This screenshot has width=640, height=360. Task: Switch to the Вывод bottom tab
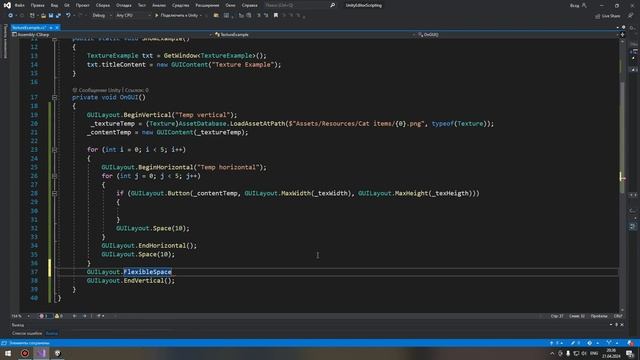51,333
